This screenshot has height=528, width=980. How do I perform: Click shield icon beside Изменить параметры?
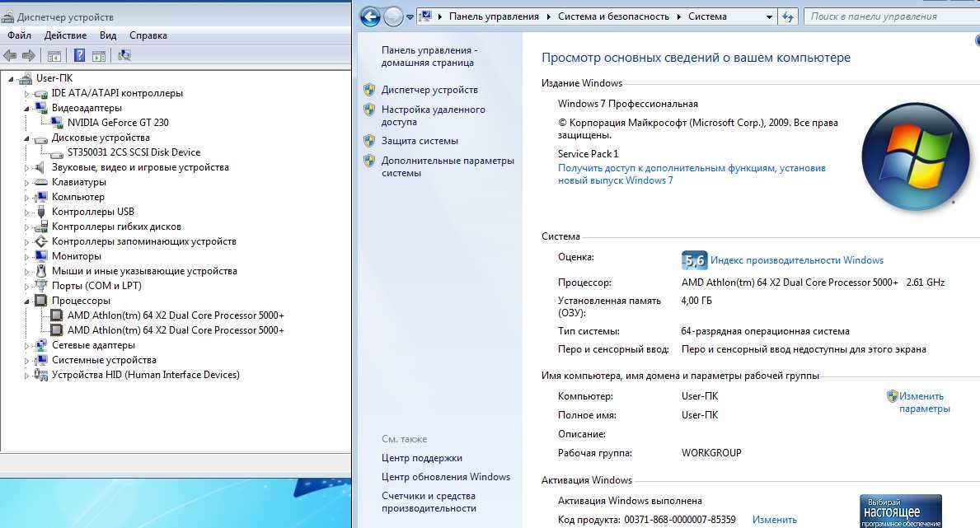pyautogui.click(x=892, y=396)
